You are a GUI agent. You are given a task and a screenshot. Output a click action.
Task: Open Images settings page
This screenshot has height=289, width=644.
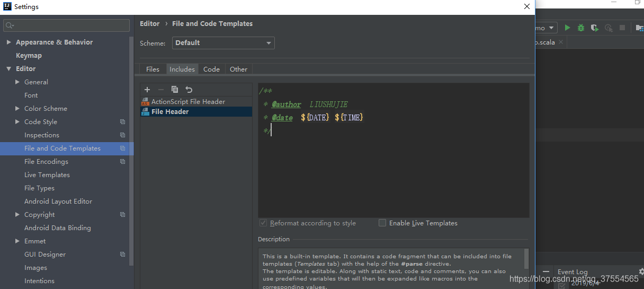tap(35, 267)
